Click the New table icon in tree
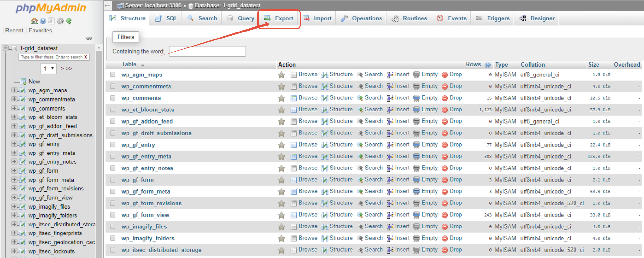This screenshot has width=644, height=258. tap(23, 82)
